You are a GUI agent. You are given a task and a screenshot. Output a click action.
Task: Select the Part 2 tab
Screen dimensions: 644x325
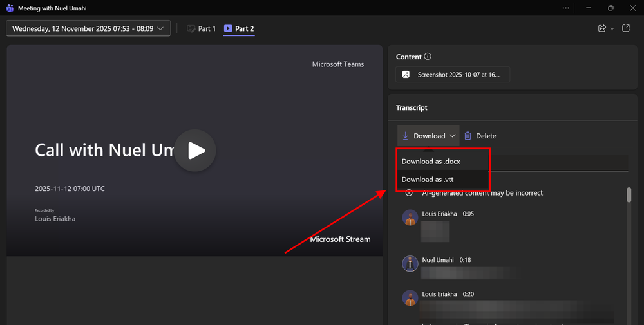point(239,28)
